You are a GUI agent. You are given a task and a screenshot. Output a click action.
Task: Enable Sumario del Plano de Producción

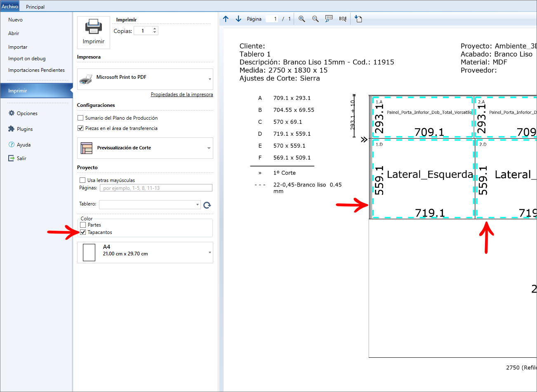(x=80, y=118)
